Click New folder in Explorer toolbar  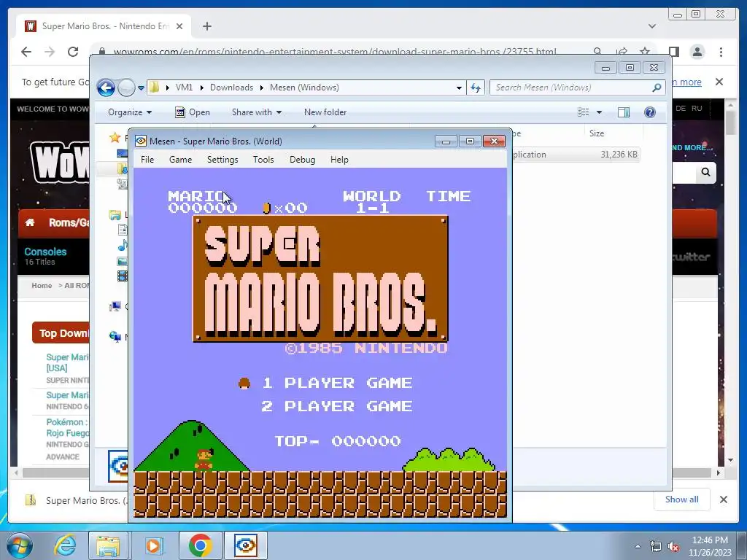point(325,112)
